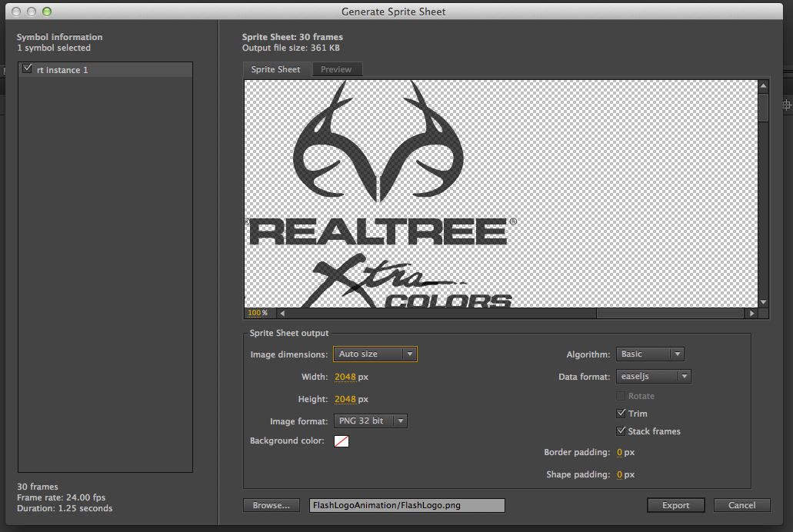793x532 pixels.
Task: Switch to the Preview tab
Action: pos(336,69)
